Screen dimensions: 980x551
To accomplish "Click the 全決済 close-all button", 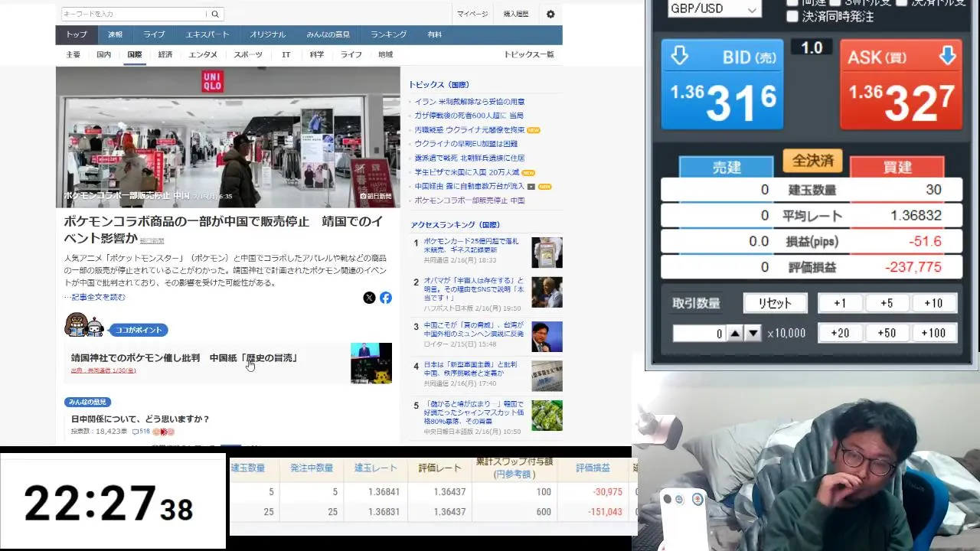I will pos(812,161).
